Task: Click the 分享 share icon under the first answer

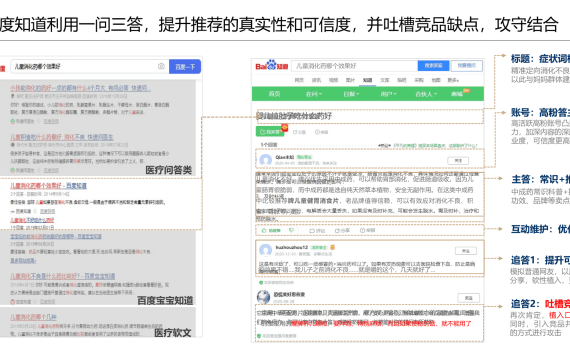Action: (337, 231)
